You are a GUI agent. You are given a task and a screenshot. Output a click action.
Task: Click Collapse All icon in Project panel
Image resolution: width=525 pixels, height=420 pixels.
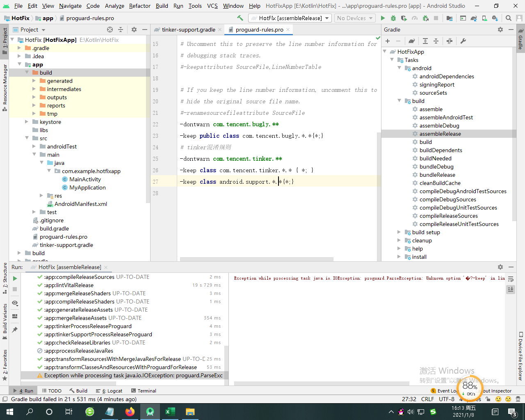tap(121, 30)
